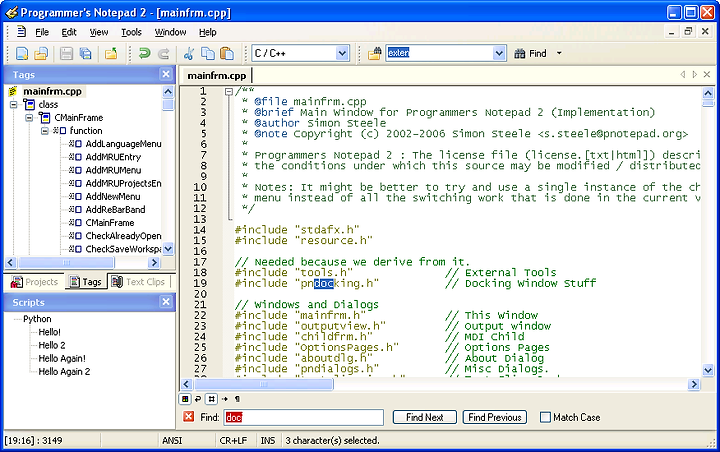Open the File menu
Screen dimensions: 720x452
[42, 32]
